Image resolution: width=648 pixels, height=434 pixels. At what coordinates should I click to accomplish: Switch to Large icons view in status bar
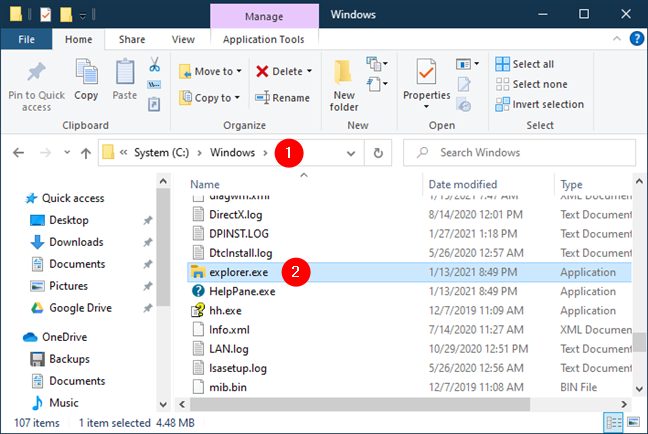pyautogui.click(x=634, y=422)
